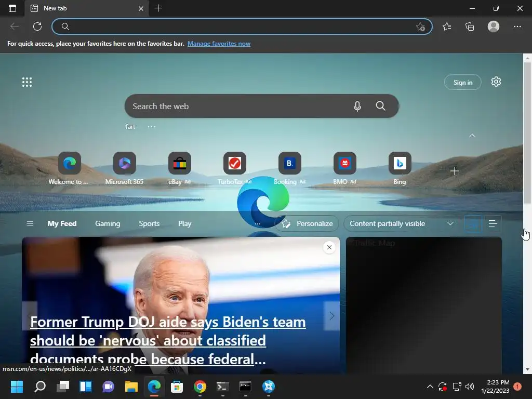
Task: Switch feed to list layout icon
Action: coord(493,223)
